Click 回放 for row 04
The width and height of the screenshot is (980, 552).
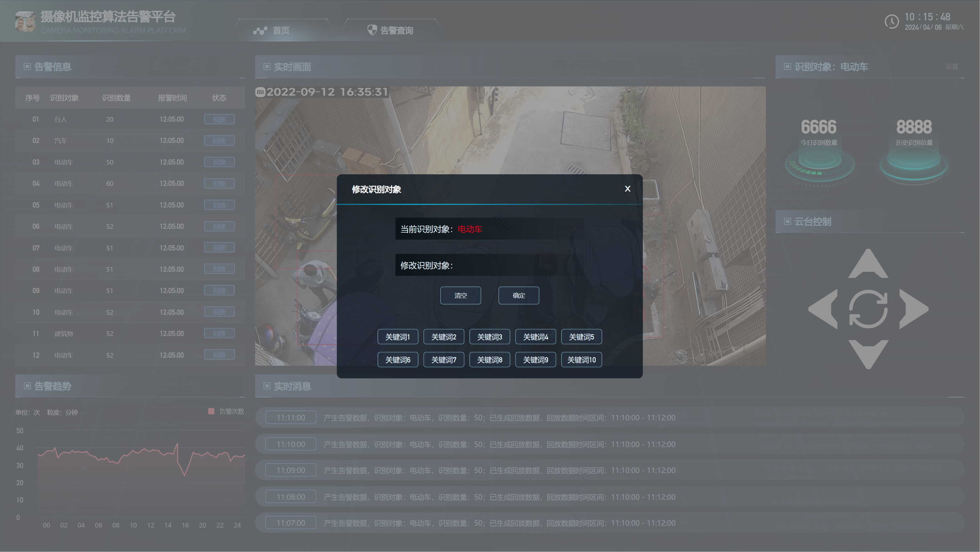point(219,183)
